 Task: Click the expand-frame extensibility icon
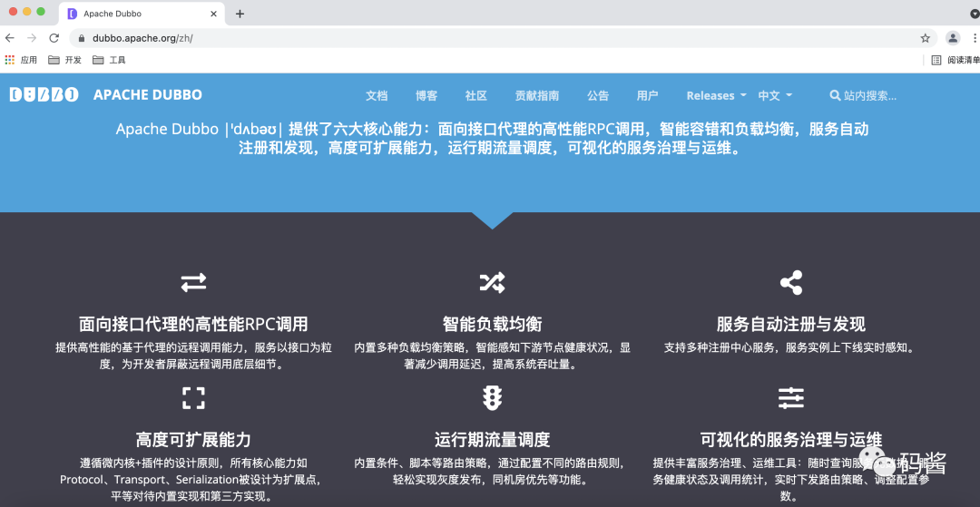tap(194, 398)
